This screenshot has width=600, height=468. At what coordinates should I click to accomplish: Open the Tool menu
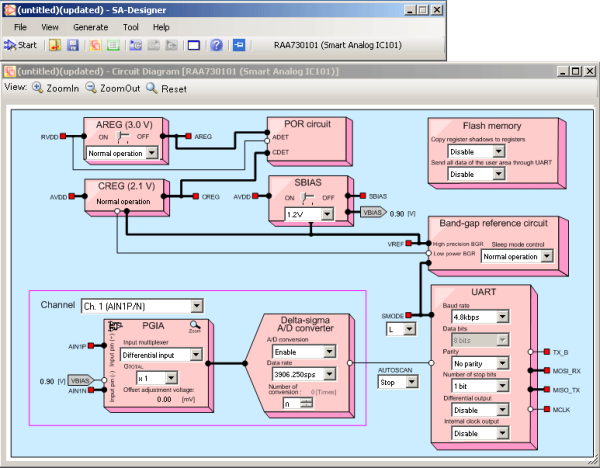tap(130, 27)
